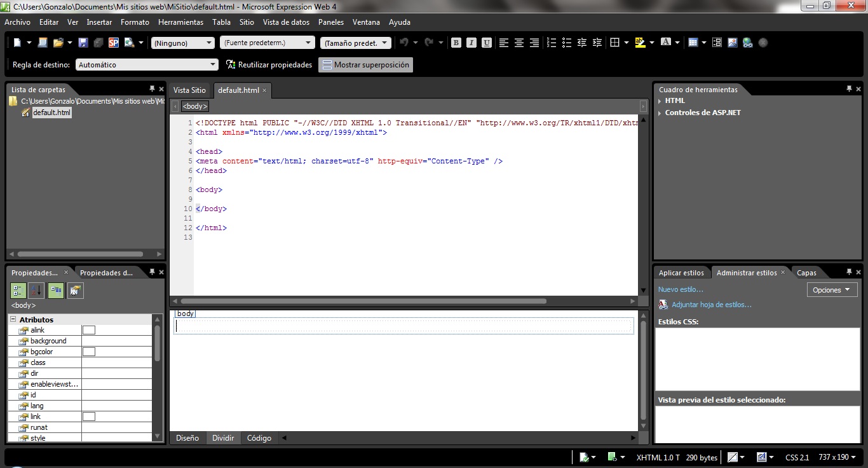Click the Undo arrow icon
Viewport: 868px width, 468px height.
(x=403, y=43)
